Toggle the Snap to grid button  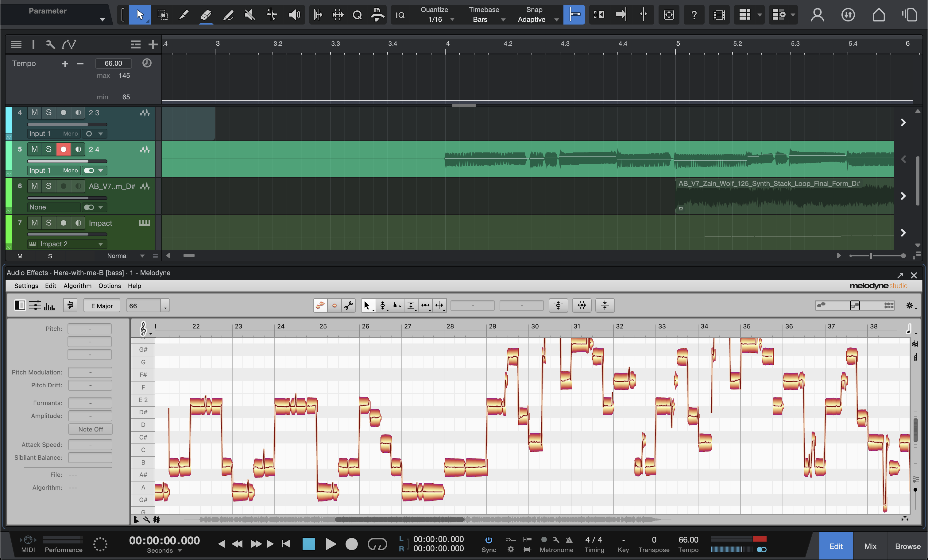click(574, 15)
